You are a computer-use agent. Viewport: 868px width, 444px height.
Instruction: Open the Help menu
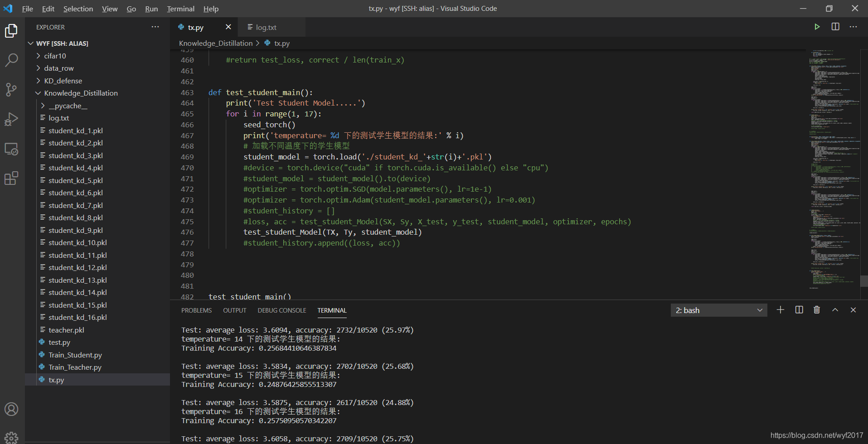[211, 9]
